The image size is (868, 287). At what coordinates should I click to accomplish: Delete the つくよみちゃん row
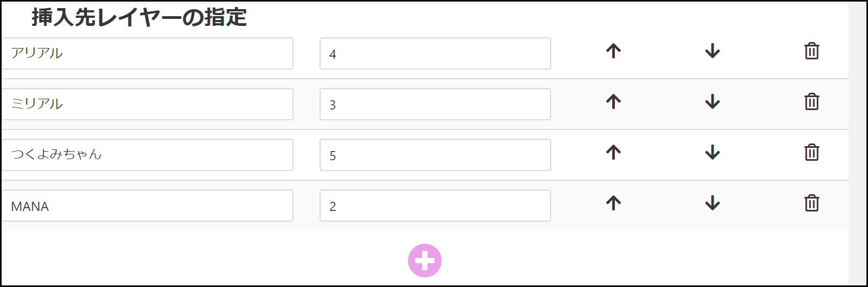pos(812,153)
